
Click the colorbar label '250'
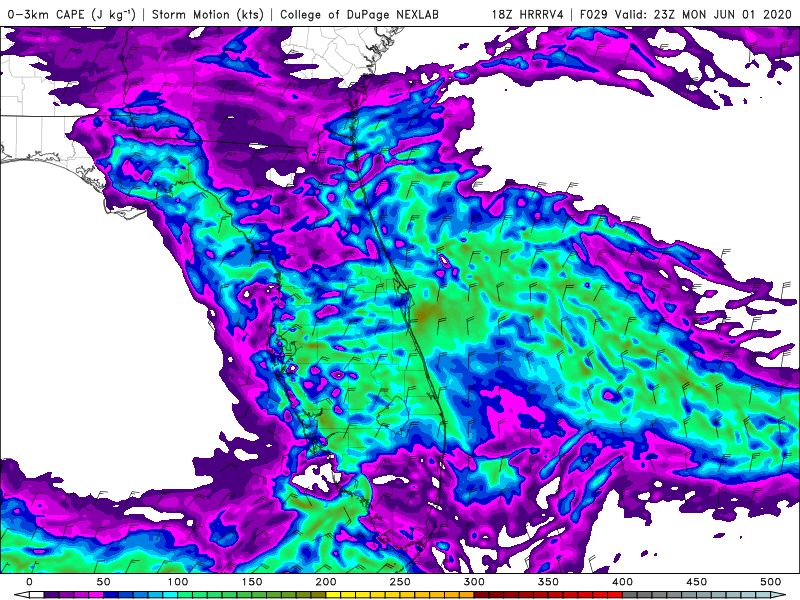399,582
